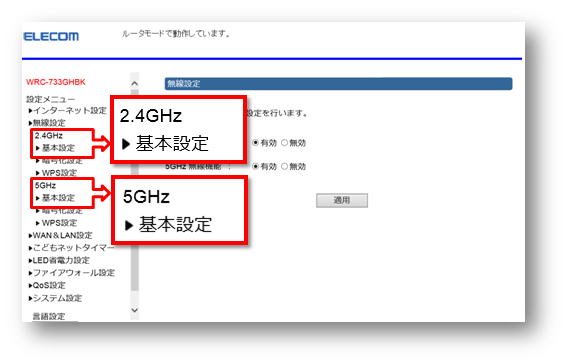Click the 無線設定 header bar
This screenshot has height=364, width=567.
tap(338, 84)
